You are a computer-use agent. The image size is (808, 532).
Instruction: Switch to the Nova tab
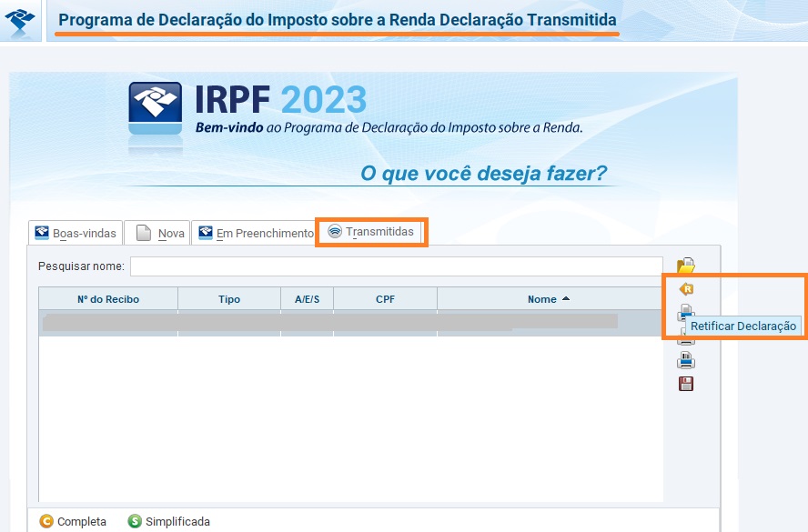pos(157,233)
